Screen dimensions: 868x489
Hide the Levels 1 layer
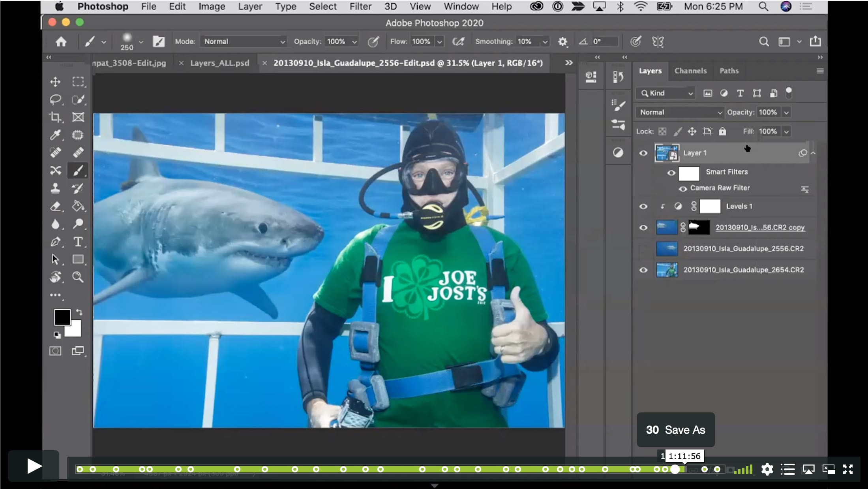[643, 206]
